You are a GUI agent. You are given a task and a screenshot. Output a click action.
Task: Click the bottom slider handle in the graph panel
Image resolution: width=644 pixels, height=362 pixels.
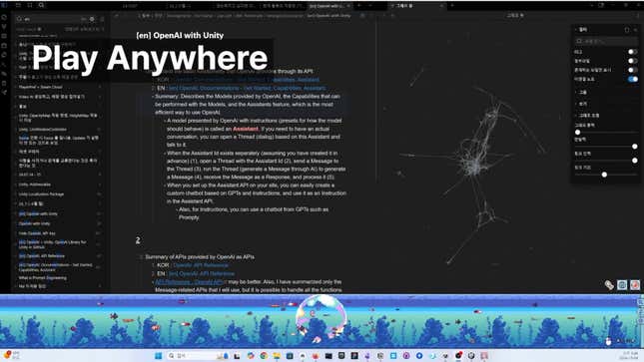604,175
